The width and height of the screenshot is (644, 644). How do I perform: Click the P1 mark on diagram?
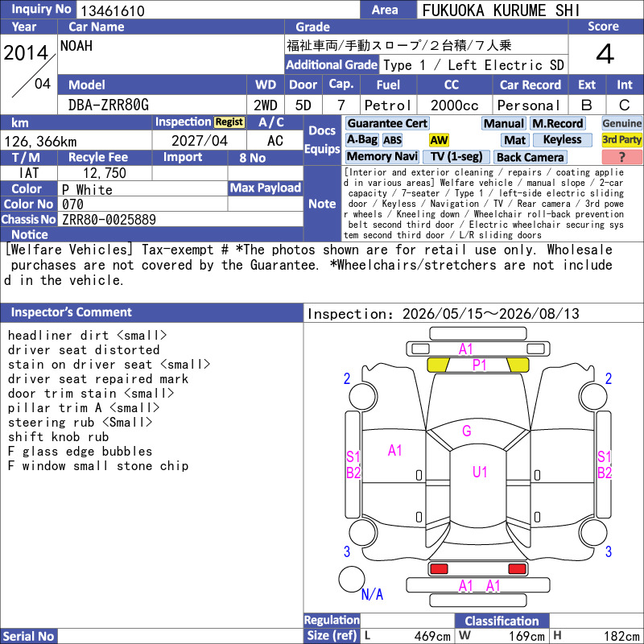tap(479, 365)
